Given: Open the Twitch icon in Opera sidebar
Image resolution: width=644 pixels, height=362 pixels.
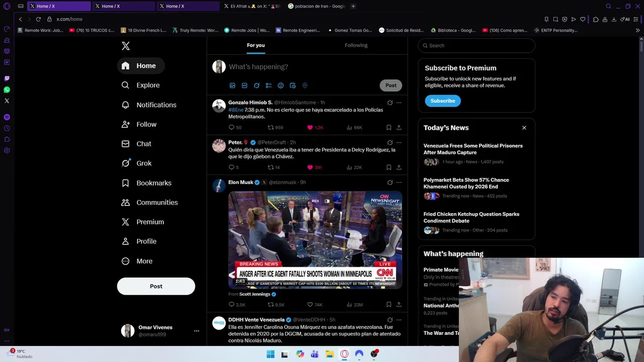Looking at the screenshot, I should point(7,78).
